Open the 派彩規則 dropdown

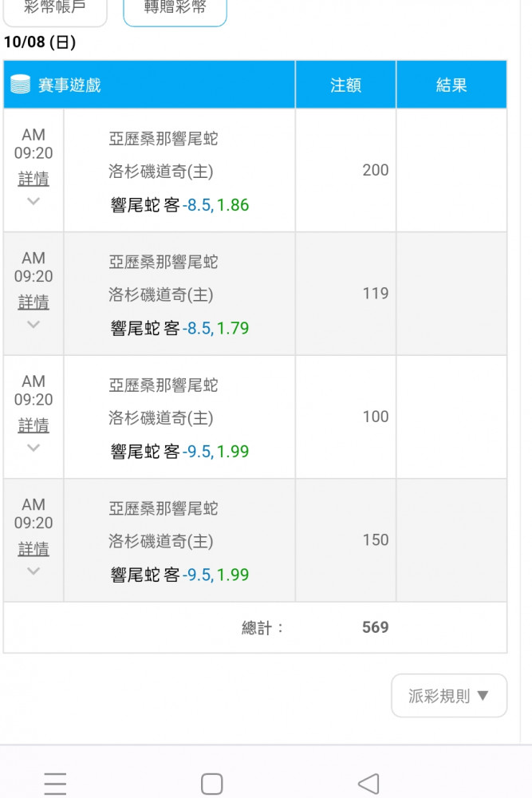click(x=449, y=696)
